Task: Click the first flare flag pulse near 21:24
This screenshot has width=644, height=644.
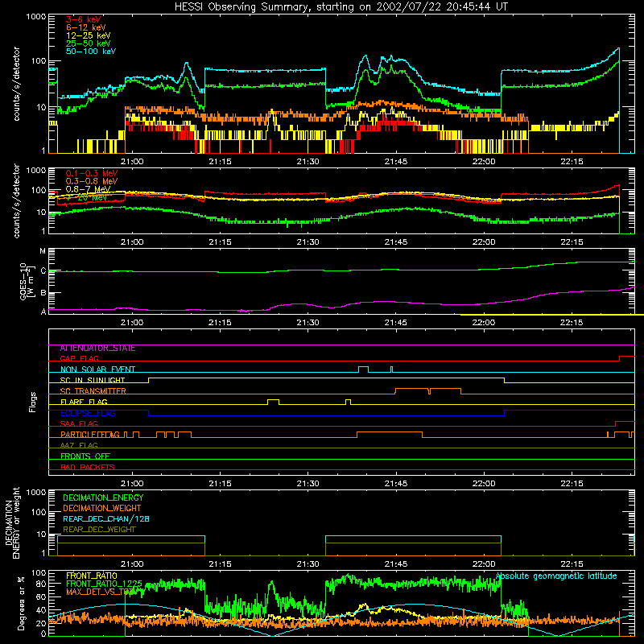Action: click(x=273, y=402)
